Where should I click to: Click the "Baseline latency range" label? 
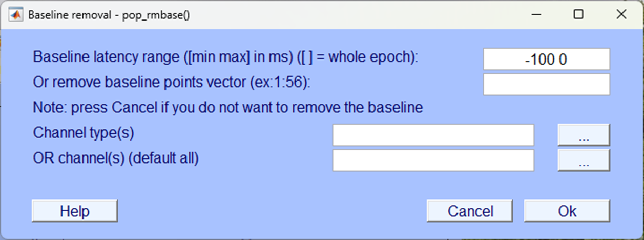tap(225, 57)
